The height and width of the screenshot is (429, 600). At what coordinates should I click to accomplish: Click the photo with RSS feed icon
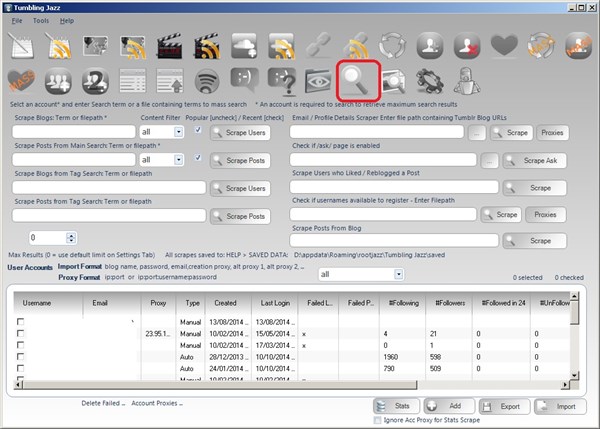(x=133, y=47)
